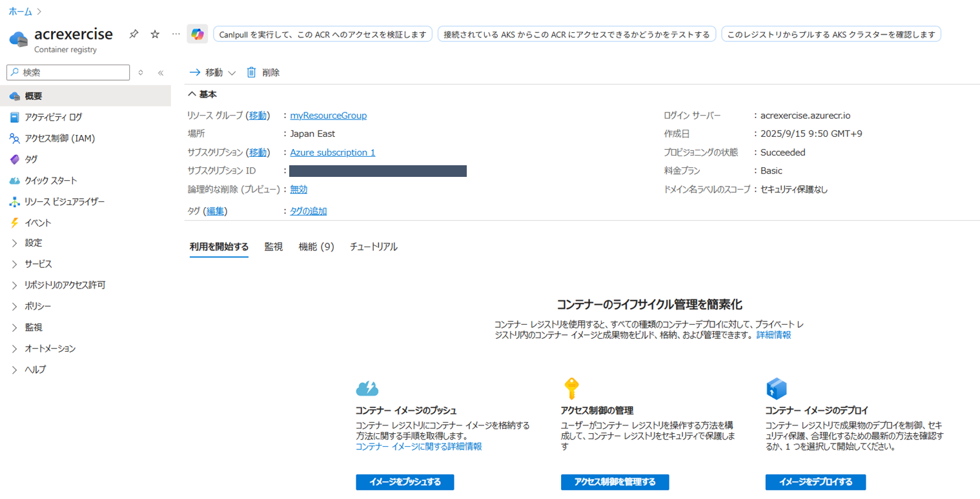Click the acrexercise container registry icon
The image size is (980, 499).
(19, 39)
